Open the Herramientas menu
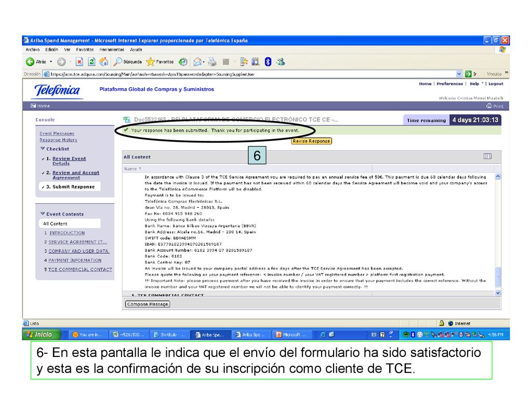 click(x=112, y=49)
